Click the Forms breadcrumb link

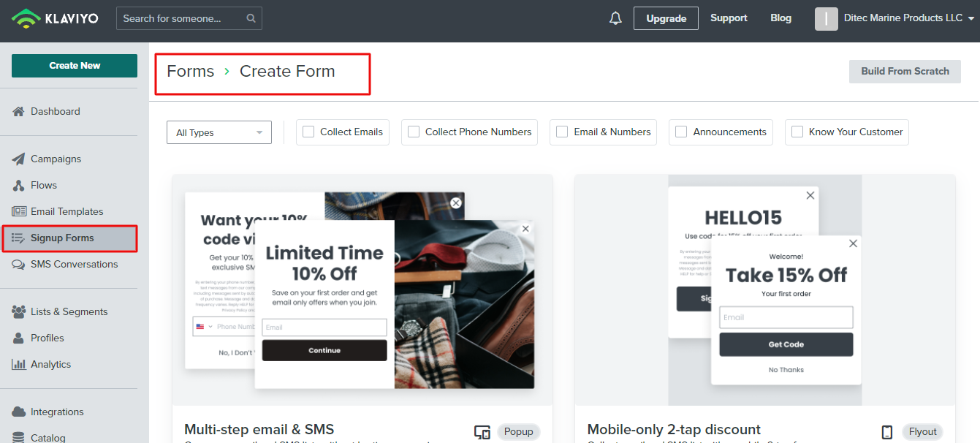(x=190, y=72)
